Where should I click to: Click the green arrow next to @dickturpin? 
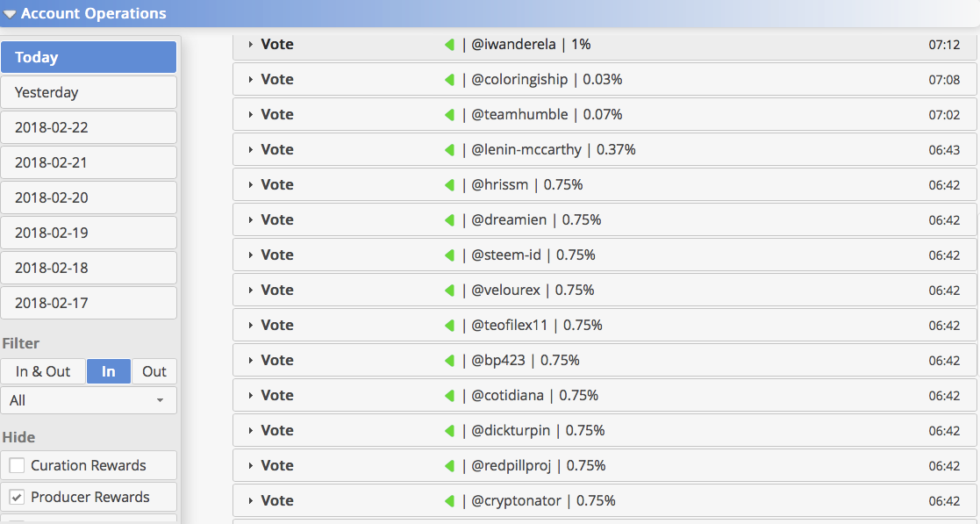point(448,430)
